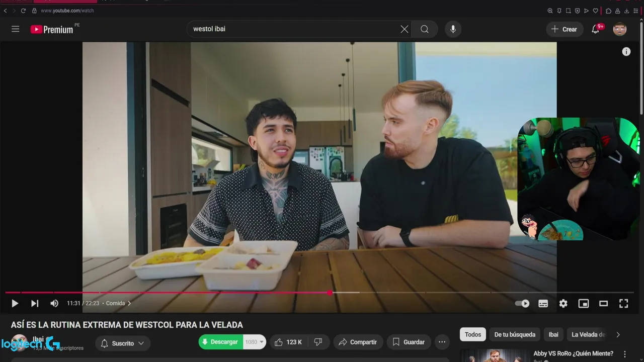This screenshot has width=644, height=362.
Task: Open Abby VS RoRo video thumbnail
Action: coord(495,356)
